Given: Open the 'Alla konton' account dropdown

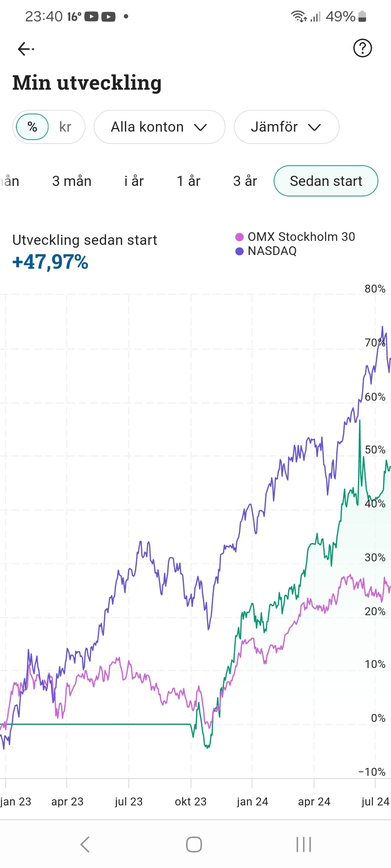Looking at the screenshot, I should 159,127.
